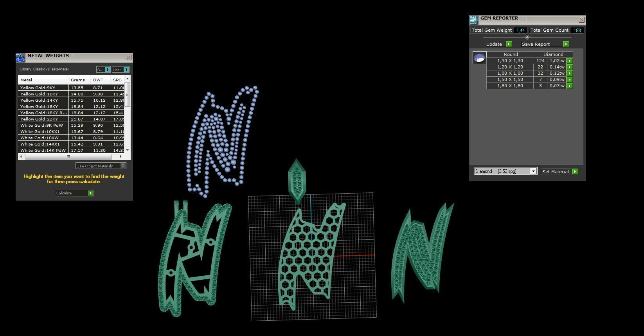Click the round gem thumbnail in Gem Reporter
644x336 pixels.
click(479, 58)
